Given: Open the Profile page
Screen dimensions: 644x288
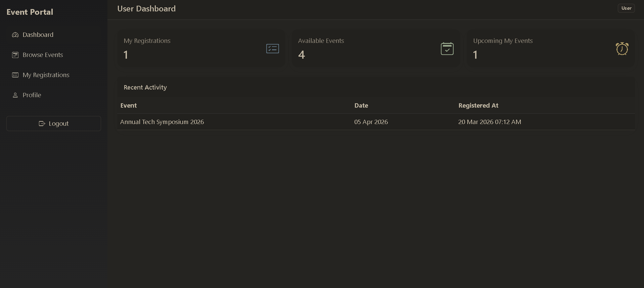Looking at the screenshot, I should pos(54,95).
